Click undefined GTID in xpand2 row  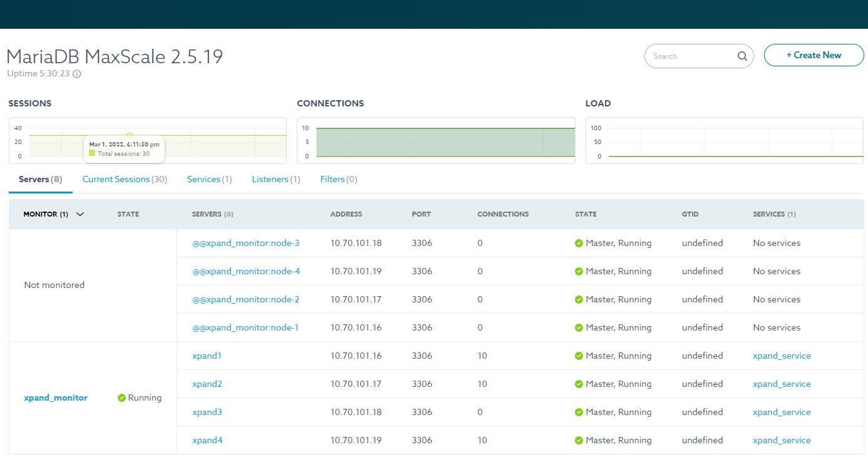(x=703, y=384)
